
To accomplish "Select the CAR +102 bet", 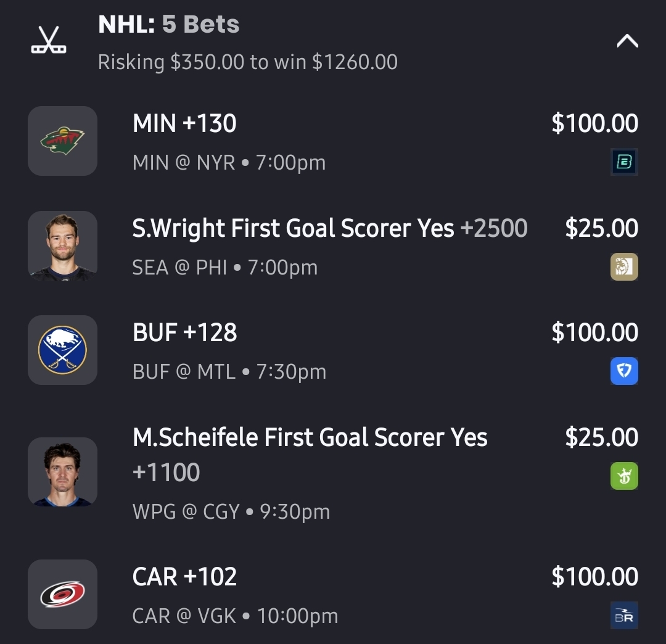I will [184, 577].
